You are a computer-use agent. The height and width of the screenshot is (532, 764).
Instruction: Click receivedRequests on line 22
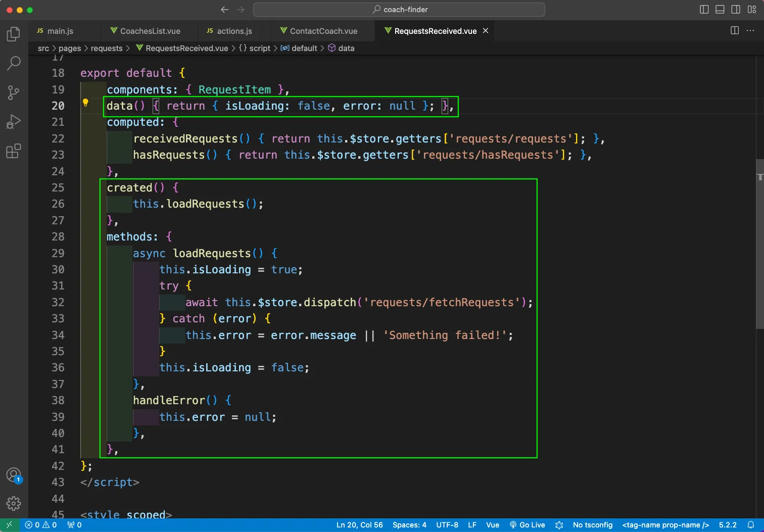(185, 138)
